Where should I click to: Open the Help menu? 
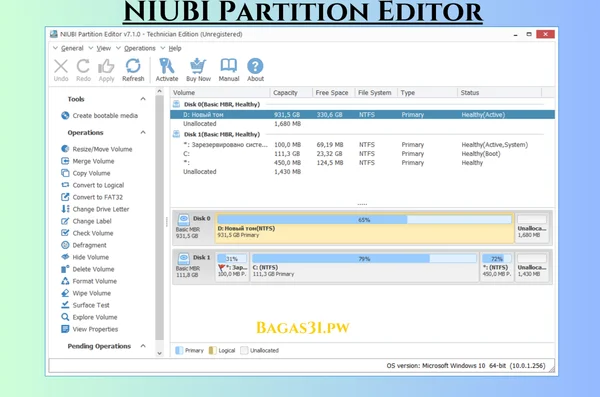[175, 48]
